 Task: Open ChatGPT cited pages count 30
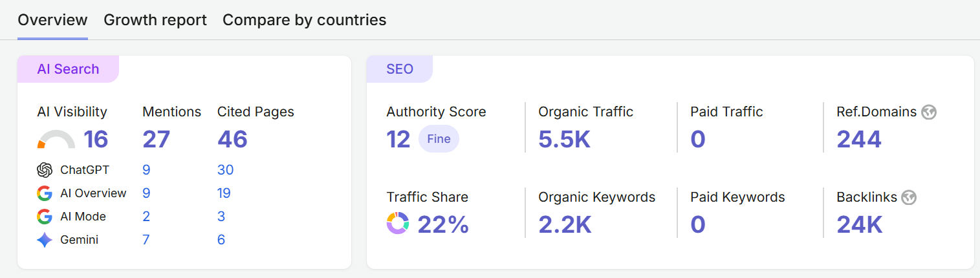coord(226,170)
